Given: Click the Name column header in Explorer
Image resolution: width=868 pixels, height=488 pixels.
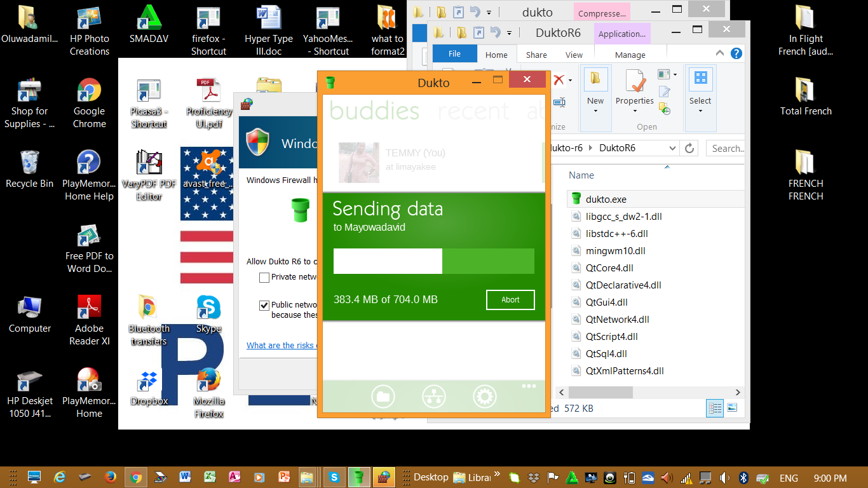Looking at the screenshot, I should (x=581, y=175).
